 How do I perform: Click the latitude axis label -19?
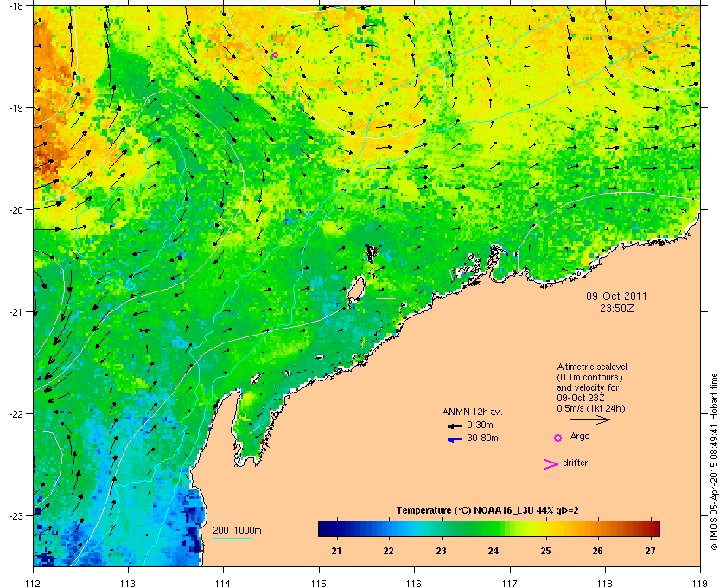(16, 108)
